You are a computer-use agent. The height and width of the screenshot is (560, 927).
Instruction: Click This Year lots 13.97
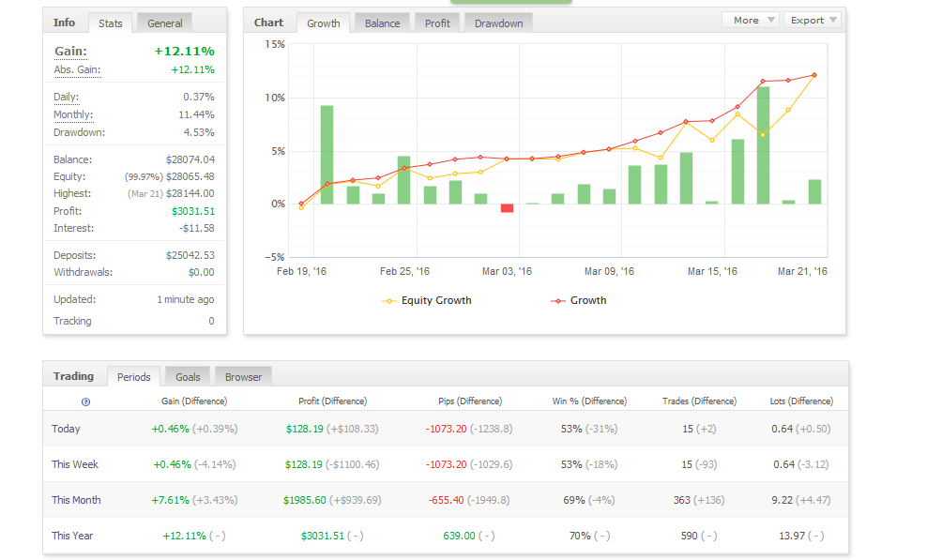[792, 536]
